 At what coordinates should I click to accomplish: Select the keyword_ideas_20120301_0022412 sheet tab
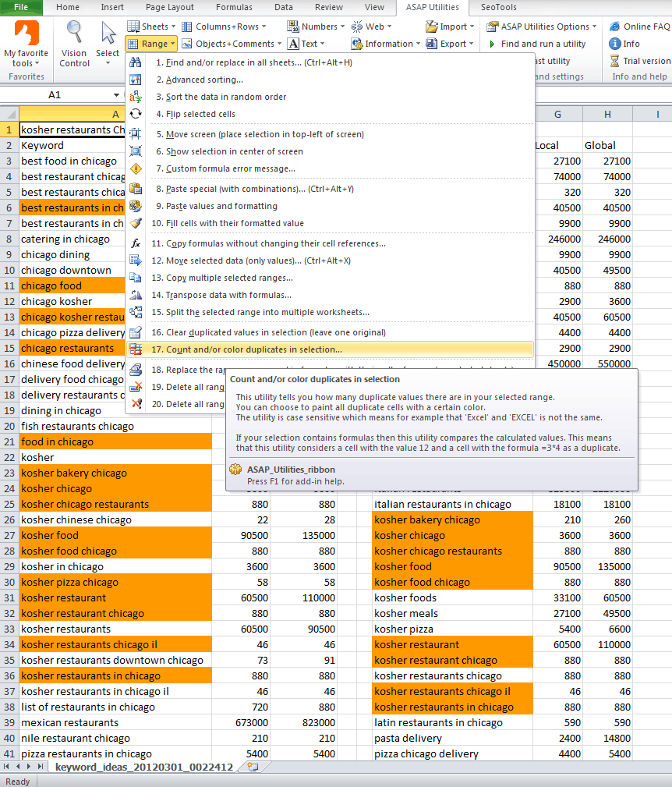144,767
